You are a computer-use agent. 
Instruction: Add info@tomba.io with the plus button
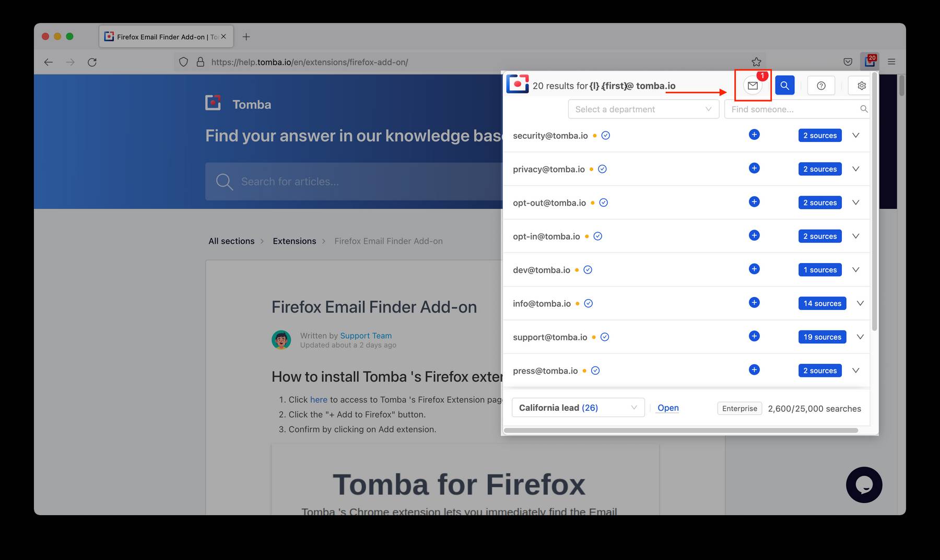pyautogui.click(x=754, y=302)
